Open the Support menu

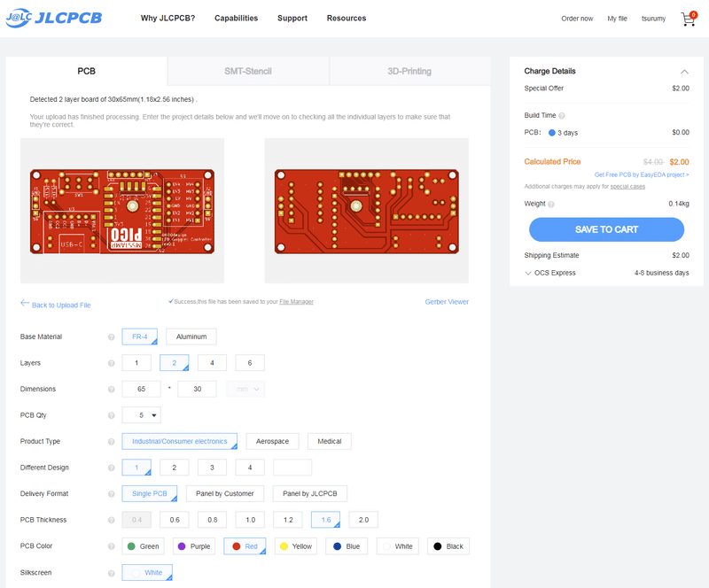click(292, 18)
